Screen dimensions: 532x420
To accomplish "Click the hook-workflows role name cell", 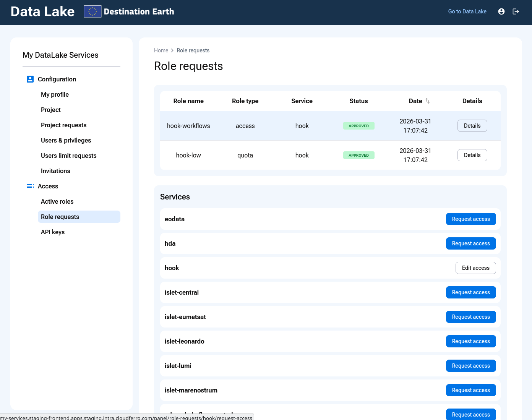I will [188, 126].
